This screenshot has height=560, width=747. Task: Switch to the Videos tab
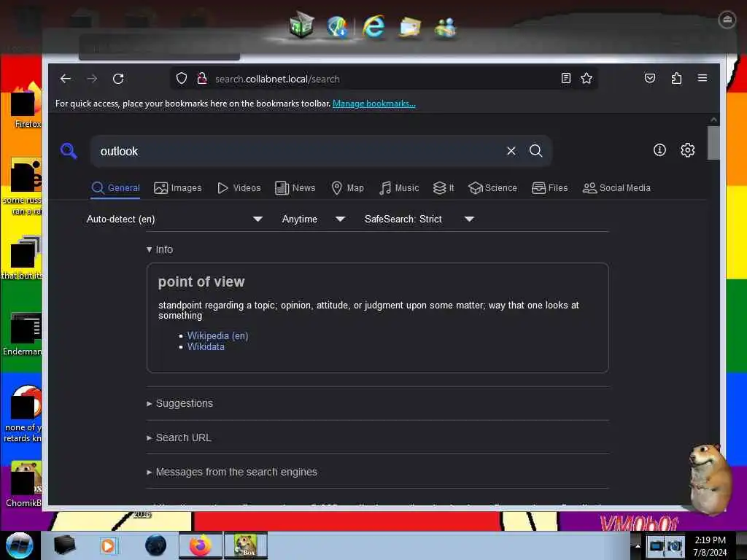click(239, 188)
